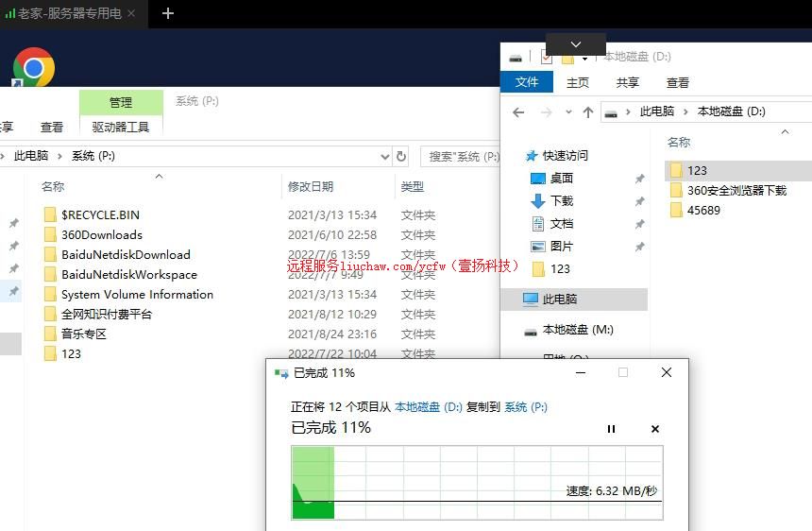The width and height of the screenshot is (812, 531).
Task: Cancel the copy with the X button
Action: coord(655,429)
